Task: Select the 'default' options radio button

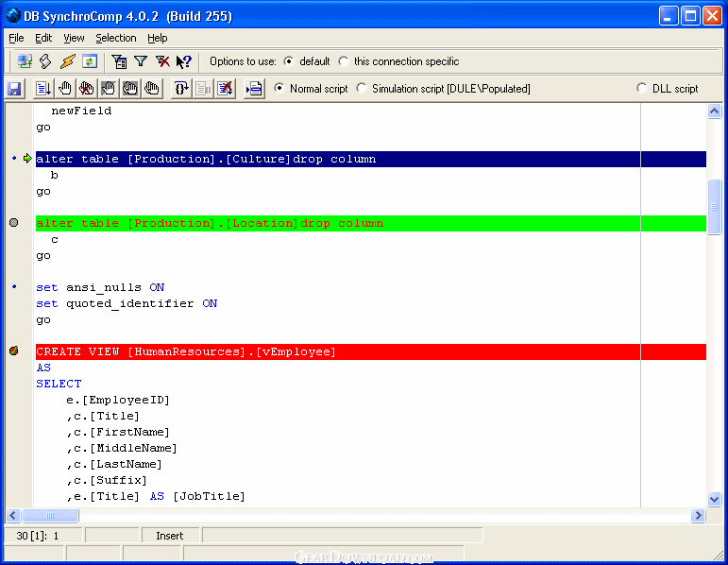Action: (x=289, y=61)
